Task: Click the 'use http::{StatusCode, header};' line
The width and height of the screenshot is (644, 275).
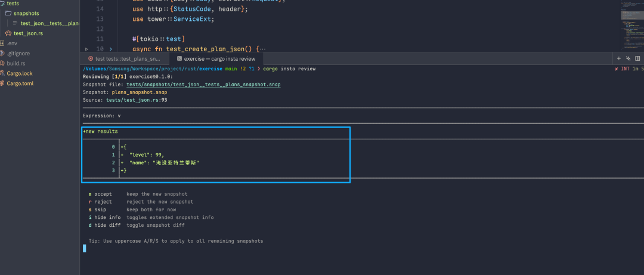Action: click(190, 9)
